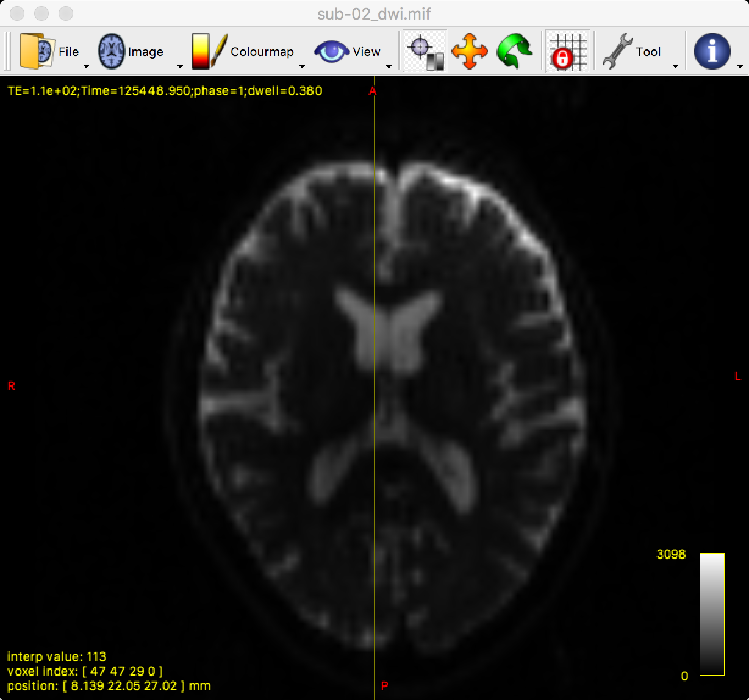749x700 pixels.
Task: Click the Tool wrench icon
Action: (617, 52)
